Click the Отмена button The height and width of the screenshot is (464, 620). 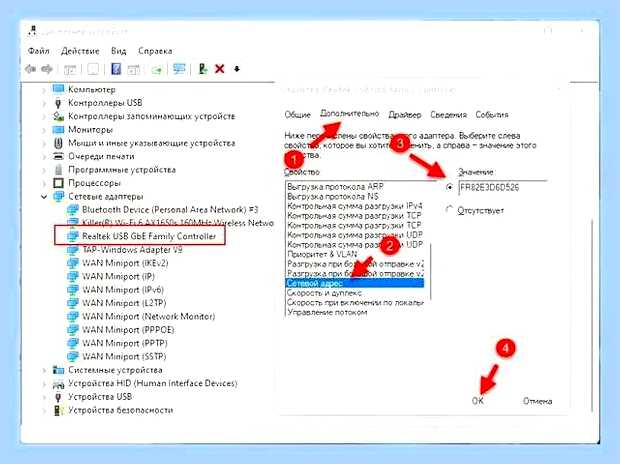[x=537, y=401]
